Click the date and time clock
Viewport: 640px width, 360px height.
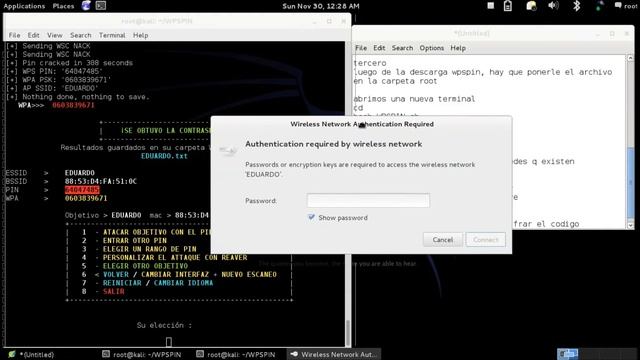point(321,6)
